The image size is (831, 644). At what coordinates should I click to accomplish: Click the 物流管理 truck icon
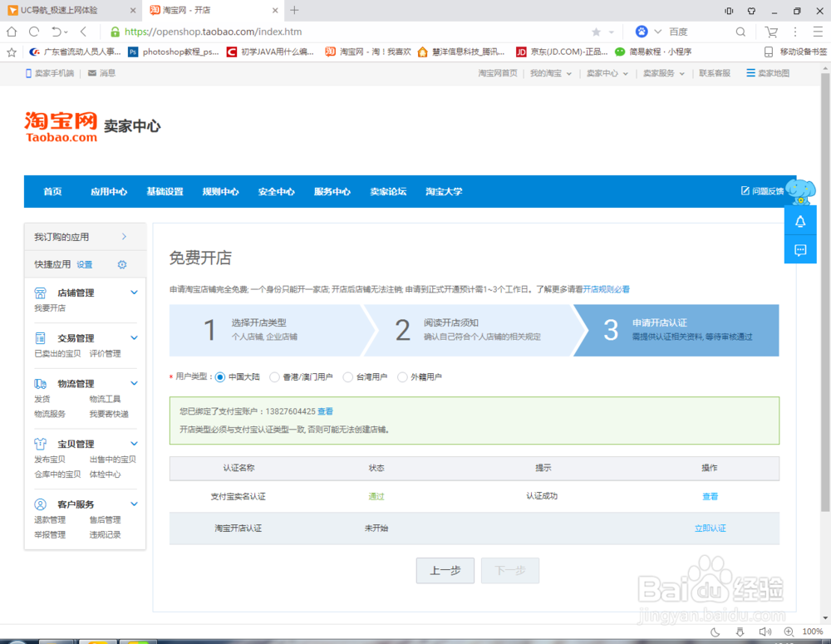coord(40,384)
